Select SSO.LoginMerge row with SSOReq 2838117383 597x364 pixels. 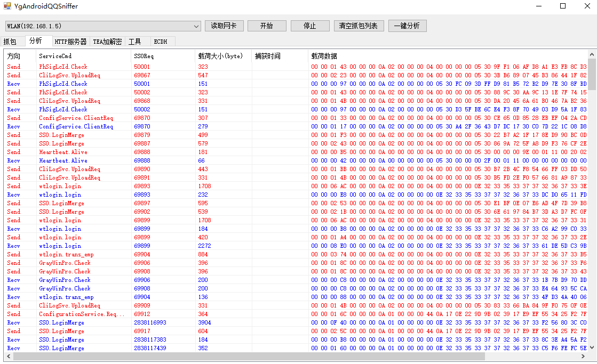[x=296, y=339]
